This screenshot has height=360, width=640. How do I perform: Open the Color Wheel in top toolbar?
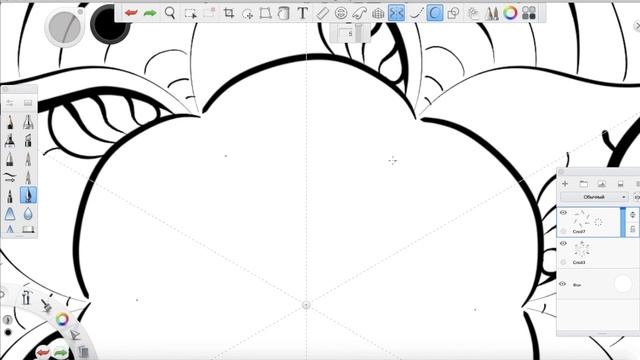click(510, 13)
